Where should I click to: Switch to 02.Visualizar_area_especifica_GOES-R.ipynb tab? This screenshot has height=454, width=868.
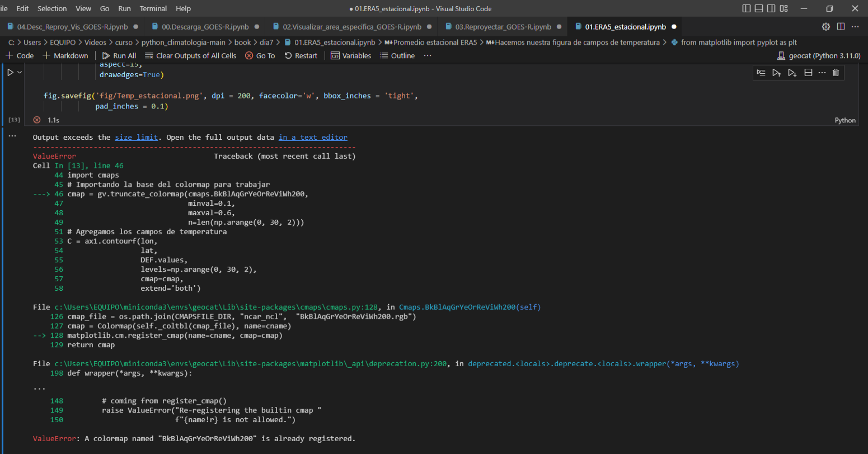pyautogui.click(x=352, y=27)
